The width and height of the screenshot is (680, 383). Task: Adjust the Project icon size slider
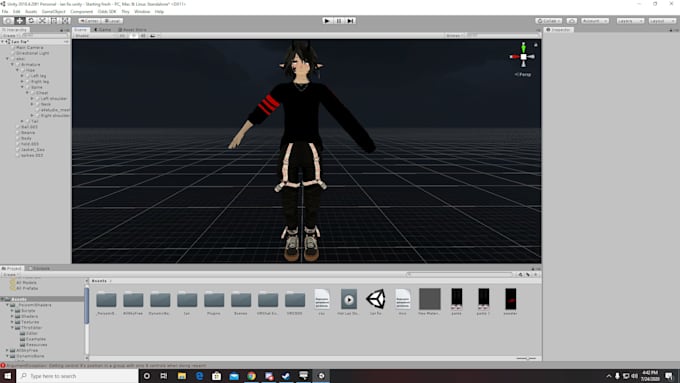526,358
